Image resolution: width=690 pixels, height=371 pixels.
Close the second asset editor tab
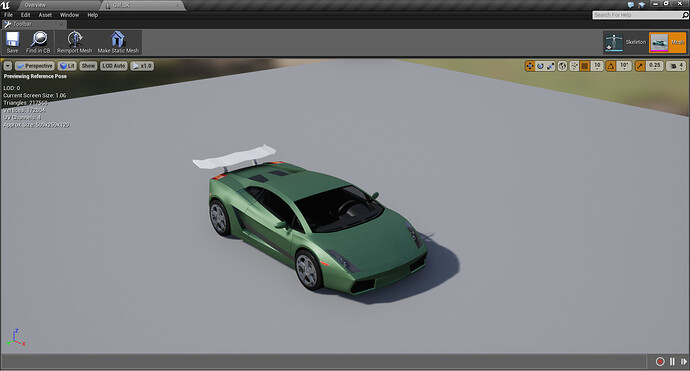(178, 5)
